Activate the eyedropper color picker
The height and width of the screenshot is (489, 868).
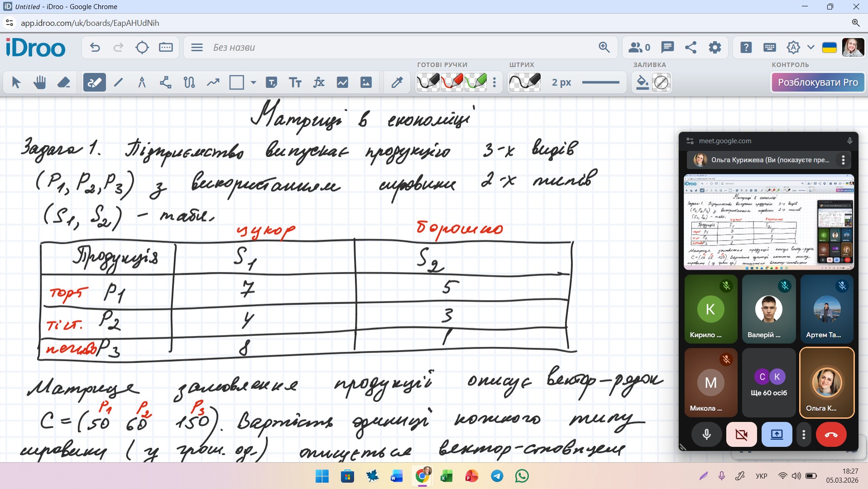point(397,82)
